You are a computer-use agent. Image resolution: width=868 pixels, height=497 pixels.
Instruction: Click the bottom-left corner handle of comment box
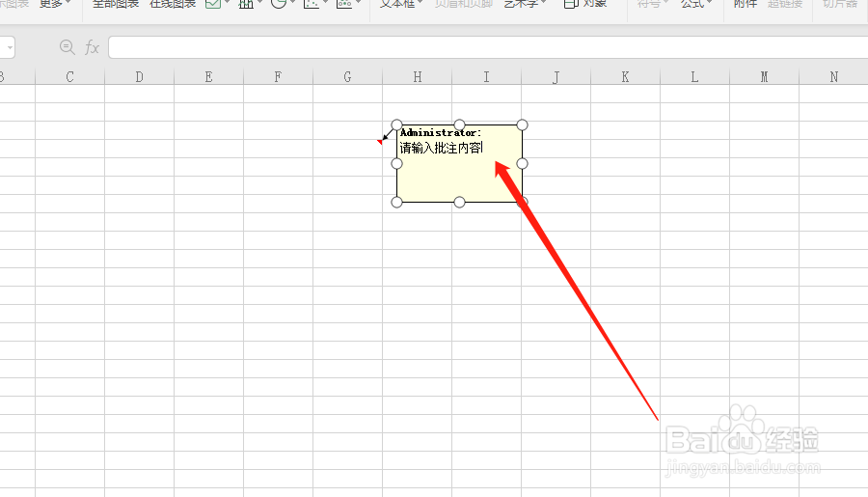tap(396, 203)
